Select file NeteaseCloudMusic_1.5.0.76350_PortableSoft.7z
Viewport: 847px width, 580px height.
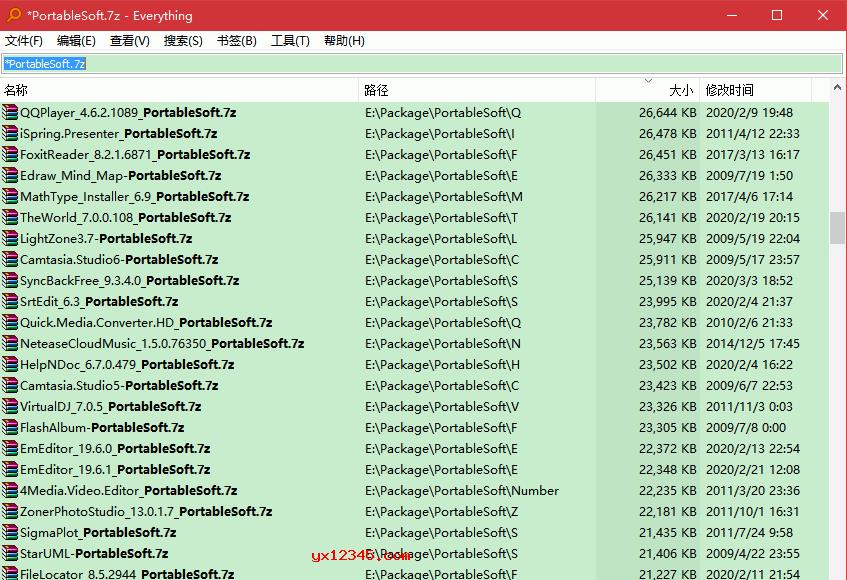pyautogui.click(x=162, y=343)
